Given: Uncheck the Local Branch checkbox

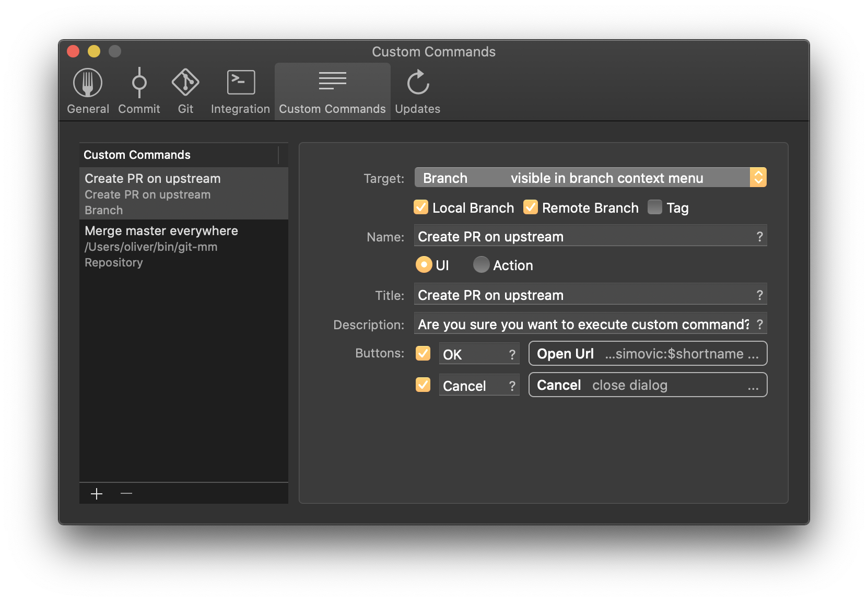Looking at the screenshot, I should click(421, 207).
